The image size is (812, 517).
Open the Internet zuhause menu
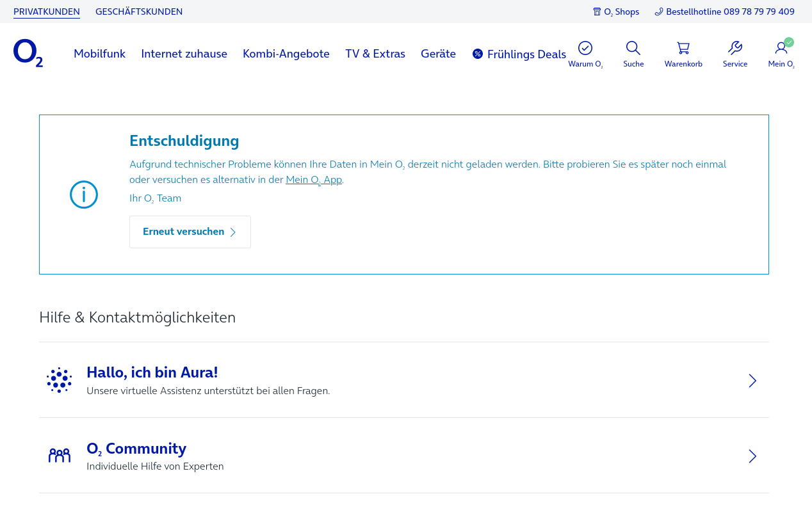pos(184,54)
